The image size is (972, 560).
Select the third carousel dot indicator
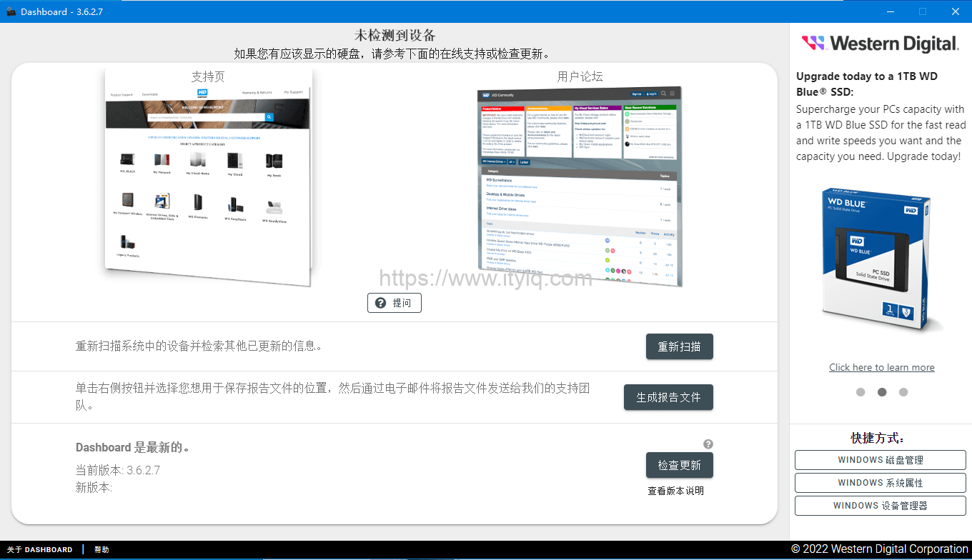903,392
